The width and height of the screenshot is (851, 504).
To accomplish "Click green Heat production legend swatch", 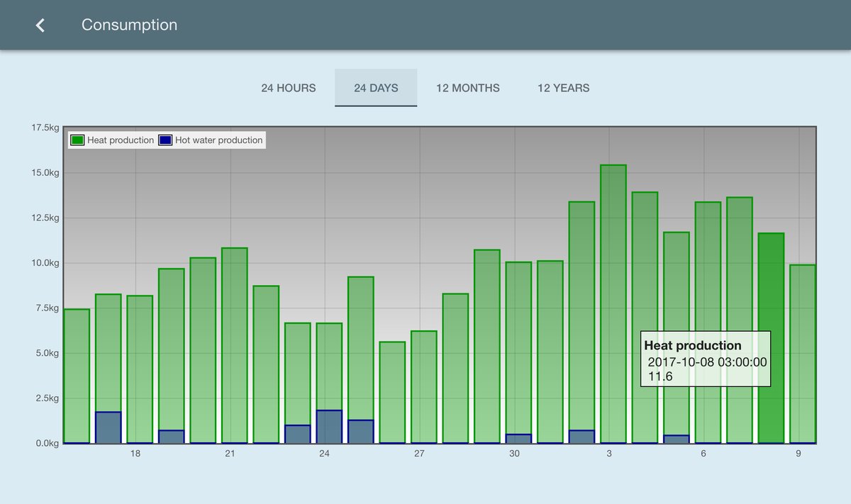I will [77, 140].
